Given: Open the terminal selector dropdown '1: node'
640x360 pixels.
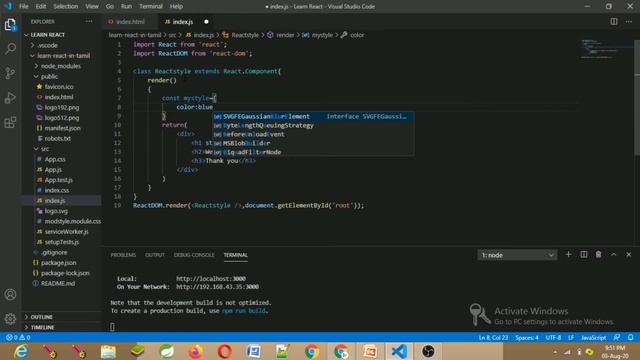Looking at the screenshot, I should (517, 255).
